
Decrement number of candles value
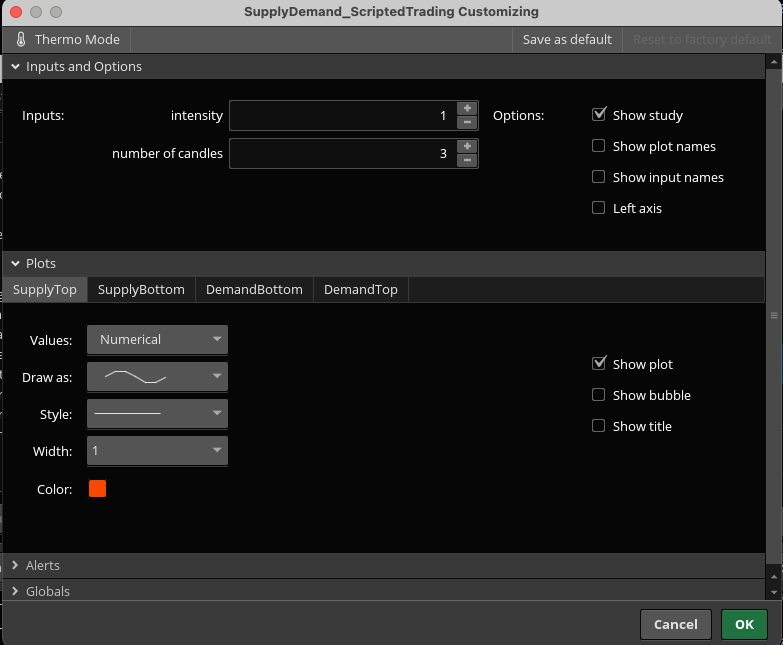tap(467, 160)
